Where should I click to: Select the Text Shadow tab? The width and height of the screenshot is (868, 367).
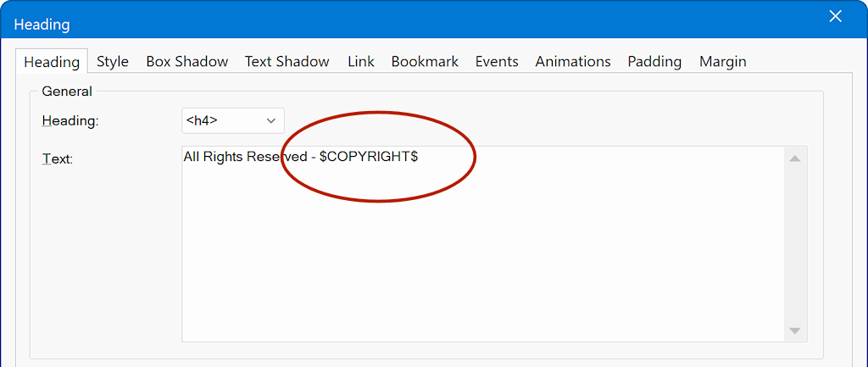tap(287, 61)
